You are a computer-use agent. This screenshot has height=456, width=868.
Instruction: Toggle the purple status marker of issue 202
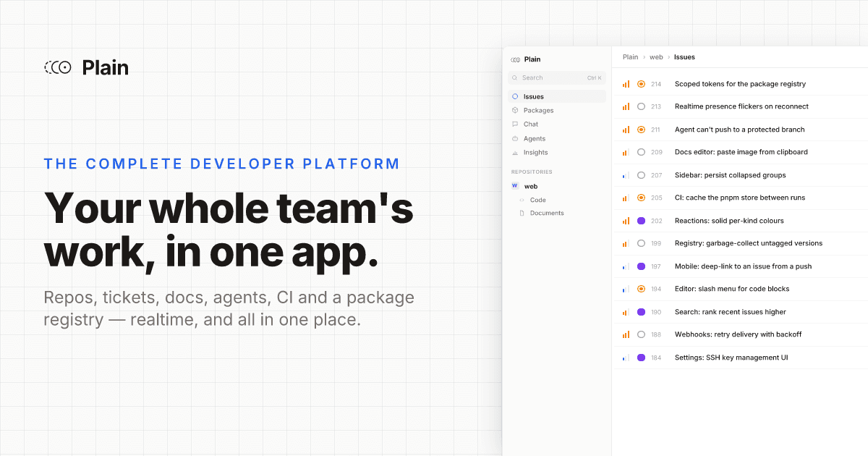[641, 221]
